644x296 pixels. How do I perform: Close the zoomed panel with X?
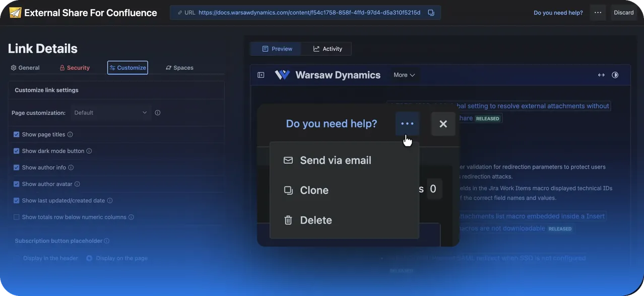[443, 124]
